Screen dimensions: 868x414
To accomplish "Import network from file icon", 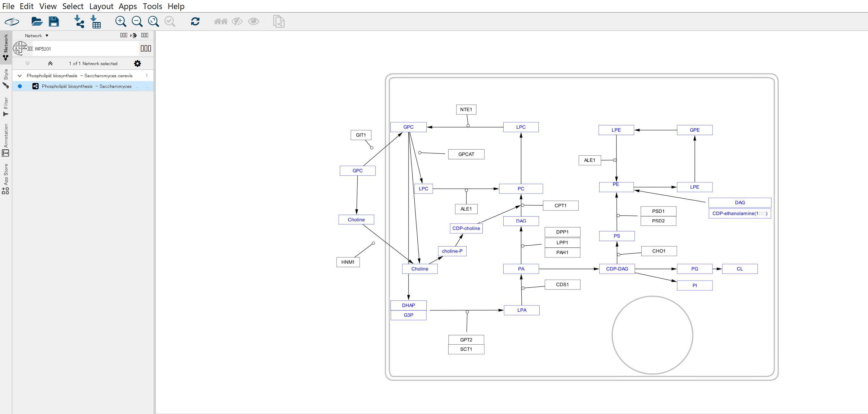I will pos(79,22).
